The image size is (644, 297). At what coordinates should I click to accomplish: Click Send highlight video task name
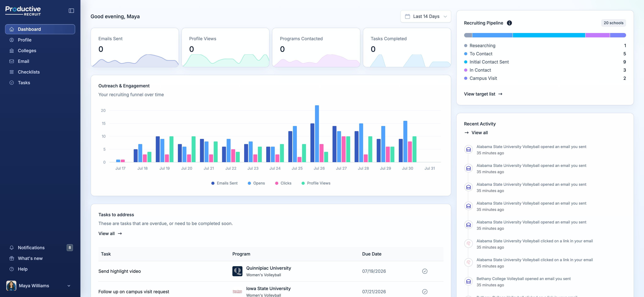pos(119,271)
